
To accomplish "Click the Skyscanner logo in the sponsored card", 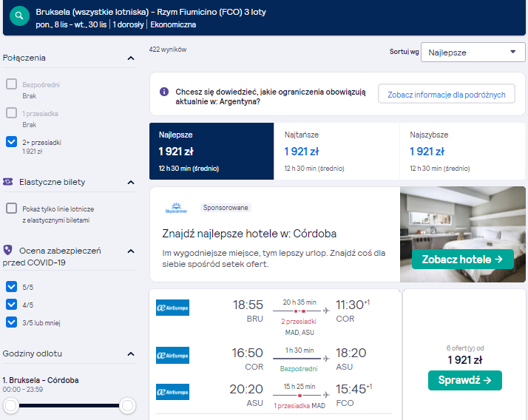I will 176,208.
